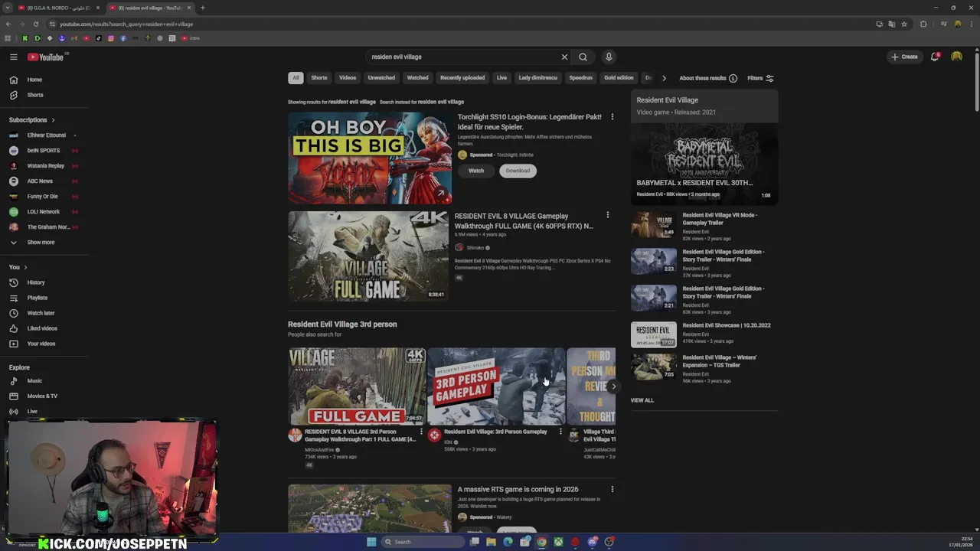Open the RTS game ad options menu

click(x=612, y=489)
